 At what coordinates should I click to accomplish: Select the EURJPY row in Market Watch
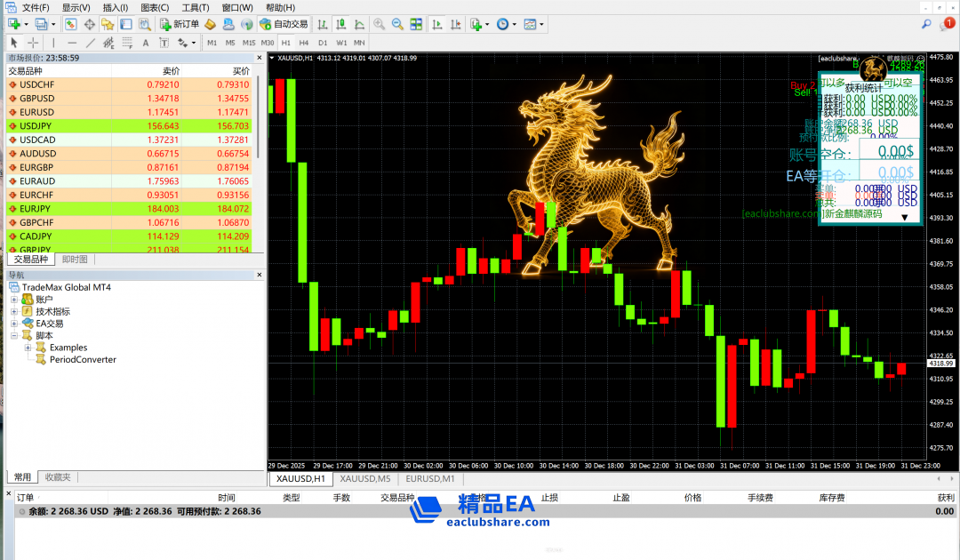[37, 208]
